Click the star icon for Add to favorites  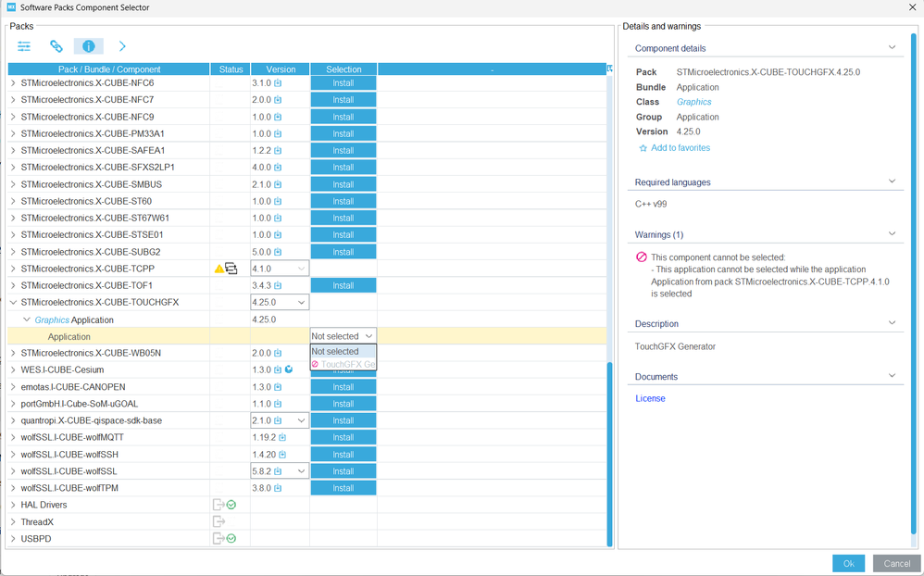643,148
